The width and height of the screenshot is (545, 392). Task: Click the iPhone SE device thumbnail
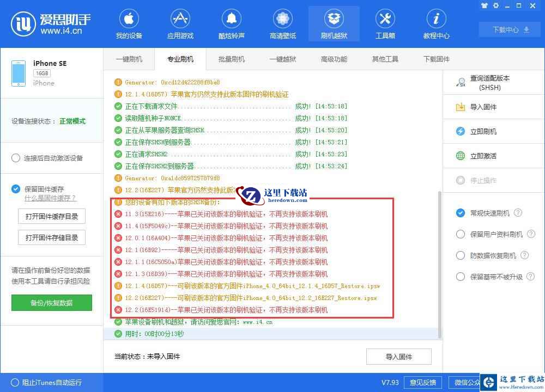pos(19,73)
